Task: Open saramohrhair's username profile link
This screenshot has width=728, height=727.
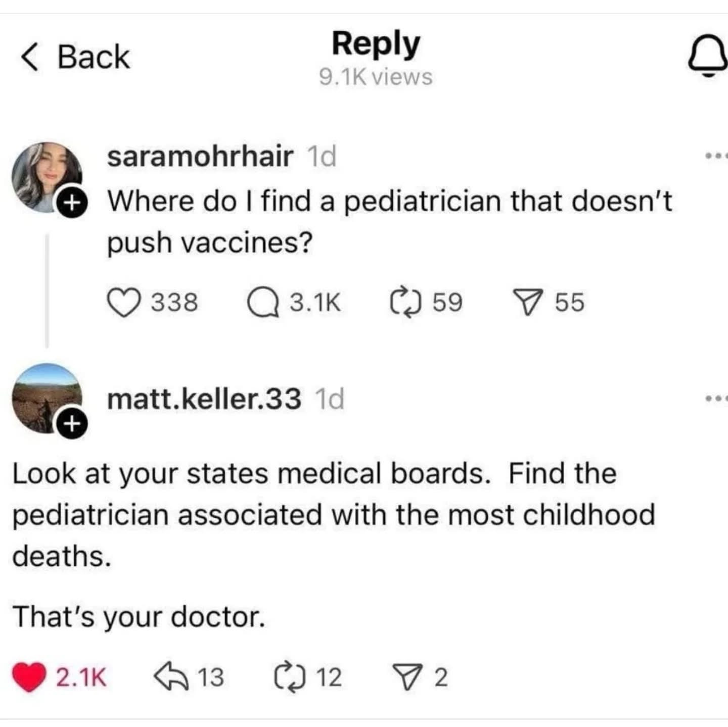Action: [x=200, y=156]
